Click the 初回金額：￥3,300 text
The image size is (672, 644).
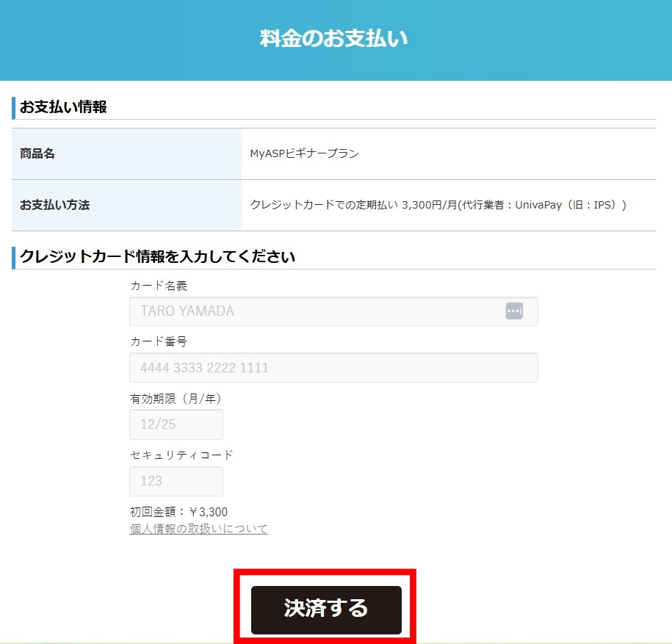click(178, 512)
